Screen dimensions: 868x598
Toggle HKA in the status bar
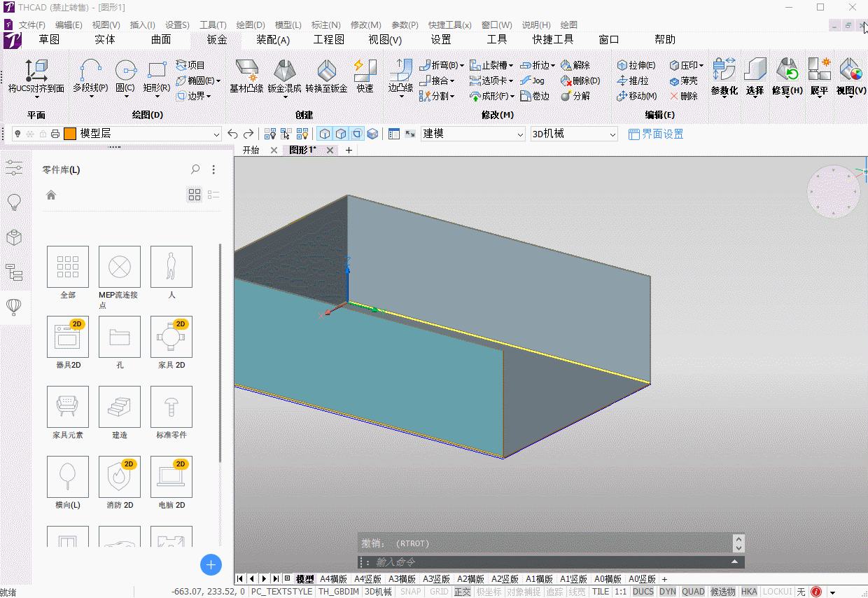(x=749, y=592)
